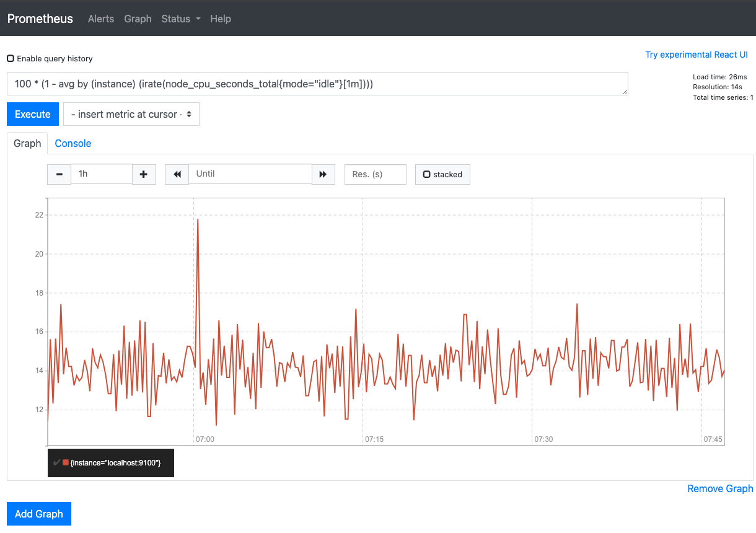The width and height of the screenshot is (756, 533).
Task: Click the 07:15 x-axis label
Action: click(374, 439)
